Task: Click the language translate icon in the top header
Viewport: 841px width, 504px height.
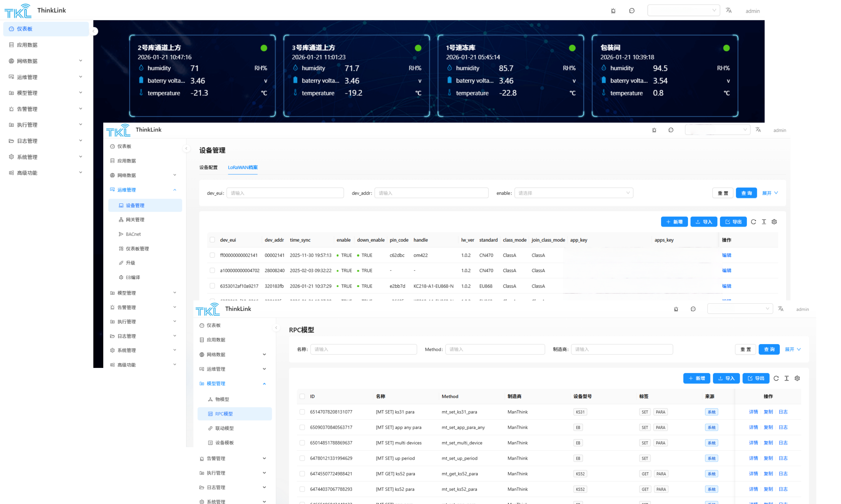Action: tap(729, 10)
